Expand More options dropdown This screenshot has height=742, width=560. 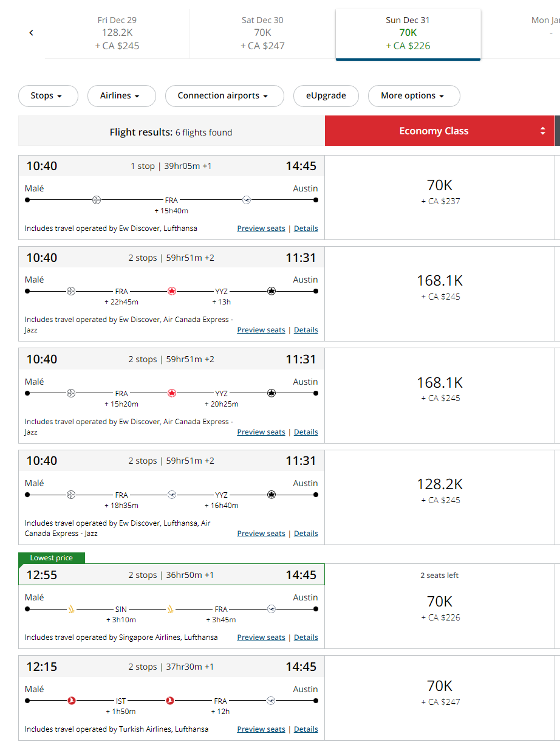pyautogui.click(x=414, y=96)
